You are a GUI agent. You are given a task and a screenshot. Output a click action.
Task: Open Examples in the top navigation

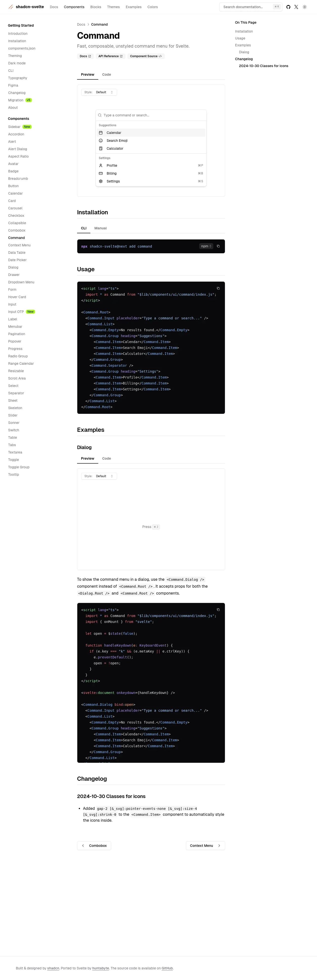(133, 7)
